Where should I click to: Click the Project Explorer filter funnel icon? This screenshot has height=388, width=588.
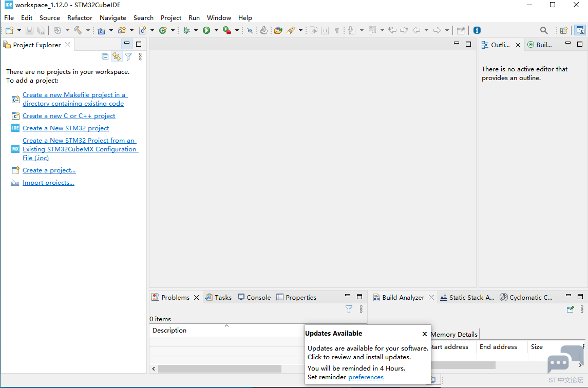coord(128,56)
